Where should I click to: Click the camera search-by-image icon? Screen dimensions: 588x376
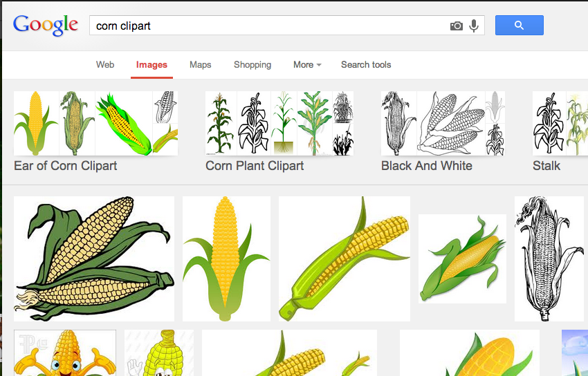[x=456, y=26]
